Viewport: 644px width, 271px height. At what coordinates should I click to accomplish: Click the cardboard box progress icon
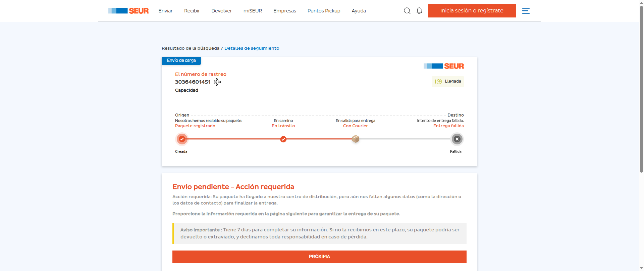[356, 139]
